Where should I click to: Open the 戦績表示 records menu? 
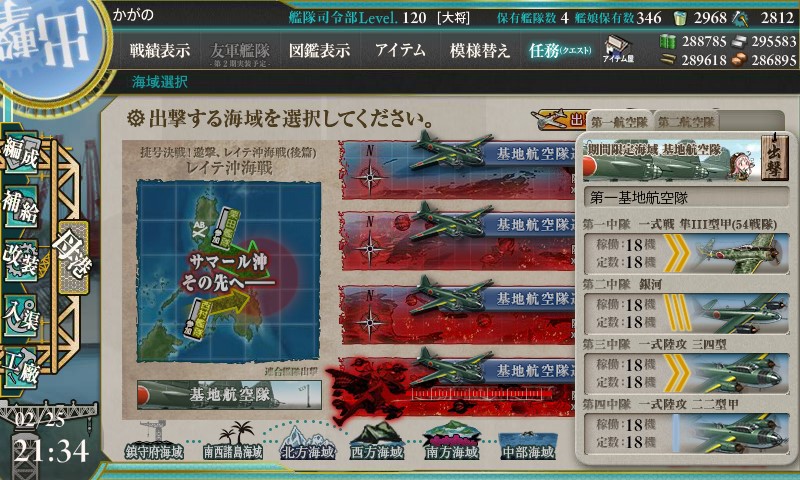point(159,50)
